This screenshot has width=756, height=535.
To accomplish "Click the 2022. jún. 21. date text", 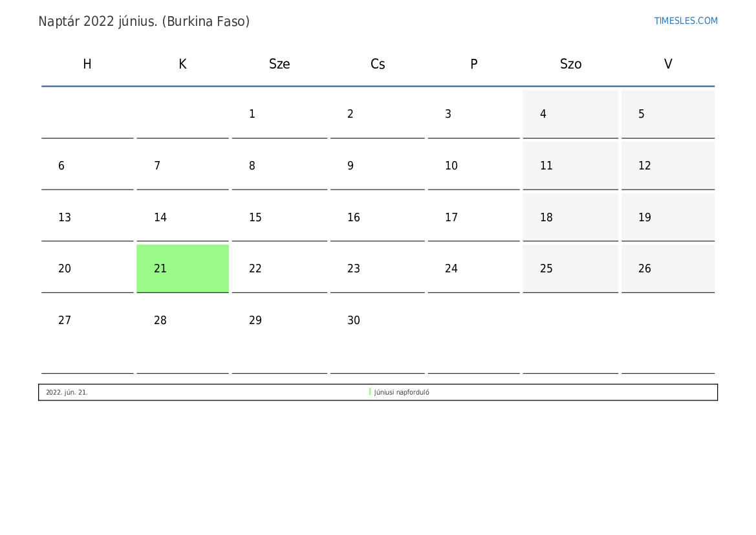I will [x=67, y=393].
